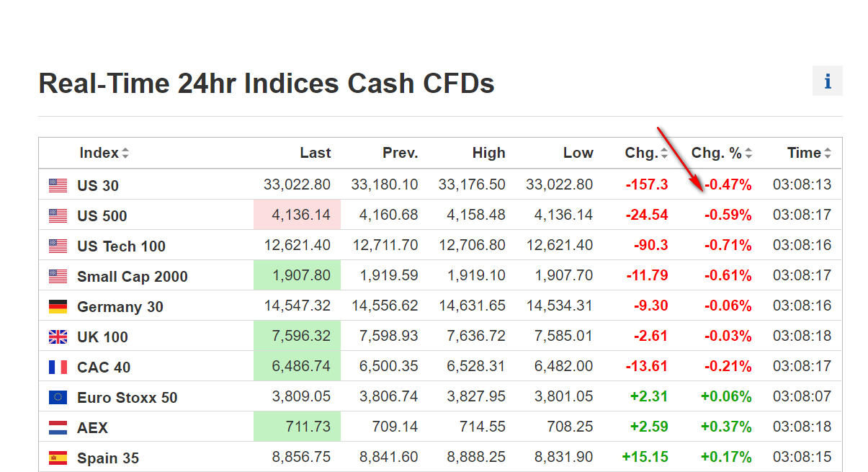Click the UK flag icon
This screenshot has height=472, width=868.
[x=58, y=337]
